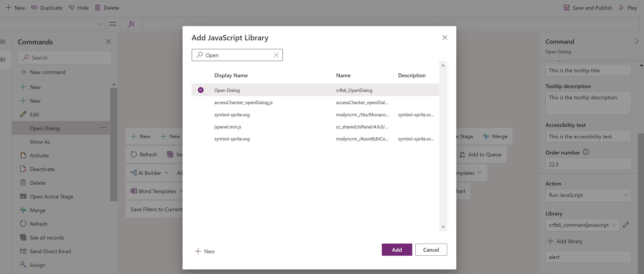
Task: Click the Merge icon in sidebar
Action: pos(23,210)
